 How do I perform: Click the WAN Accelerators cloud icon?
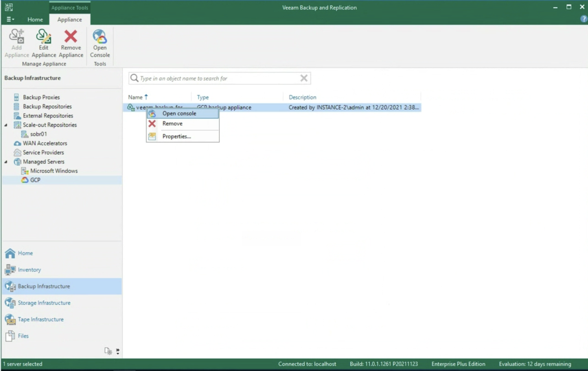click(x=17, y=143)
